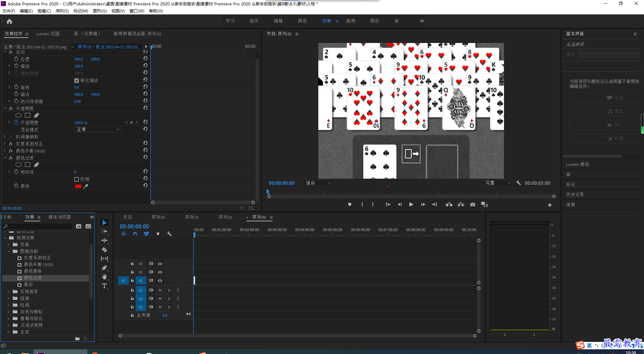Toggle V2 track output eye
The image size is (644, 354).
[x=160, y=272]
